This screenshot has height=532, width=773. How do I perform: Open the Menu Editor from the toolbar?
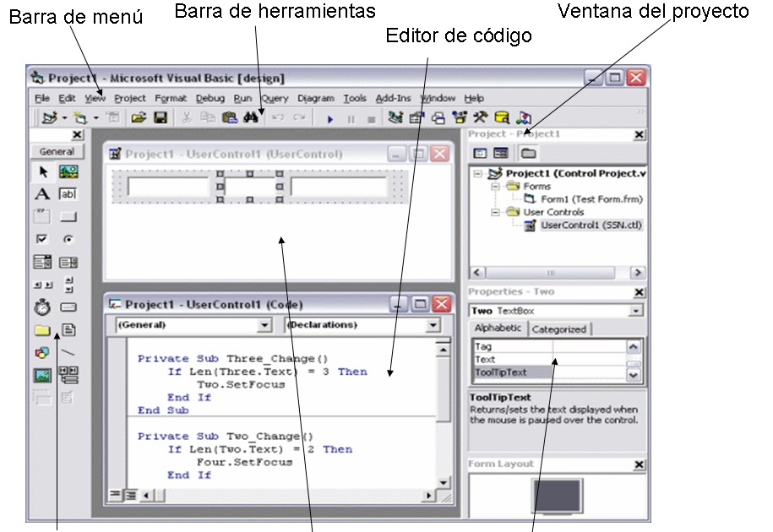(113, 117)
